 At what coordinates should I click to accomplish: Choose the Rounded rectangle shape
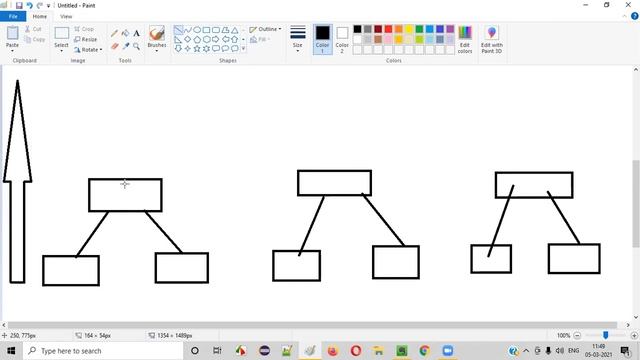[216, 30]
